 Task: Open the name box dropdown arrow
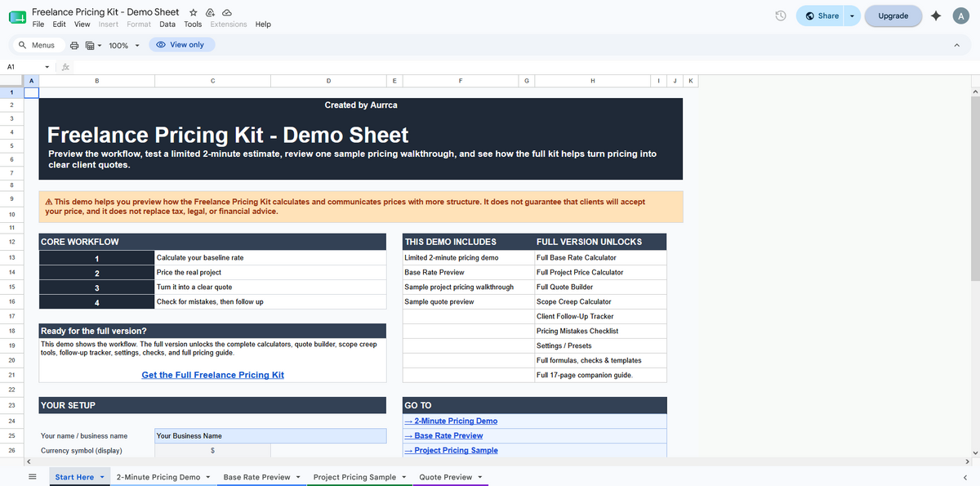click(47, 67)
